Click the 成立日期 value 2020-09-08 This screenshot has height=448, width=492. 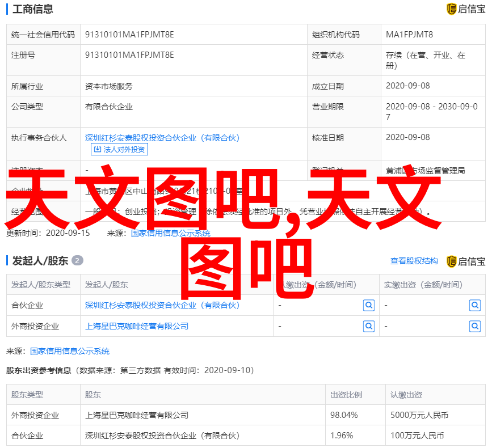[x=407, y=86]
